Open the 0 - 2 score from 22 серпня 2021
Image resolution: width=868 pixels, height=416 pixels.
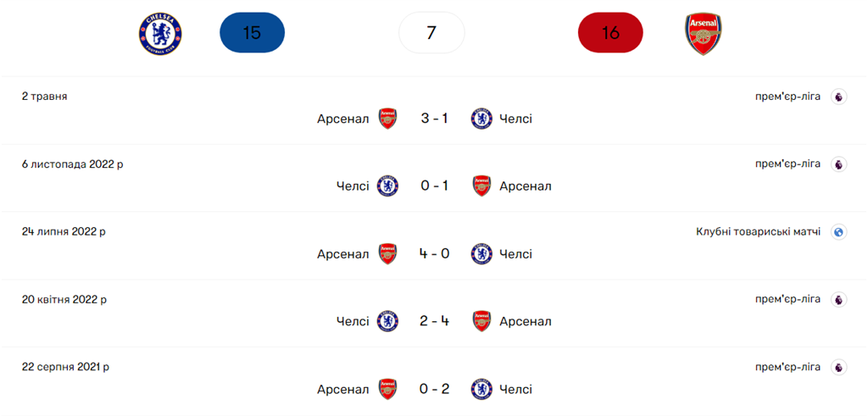(435, 390)
